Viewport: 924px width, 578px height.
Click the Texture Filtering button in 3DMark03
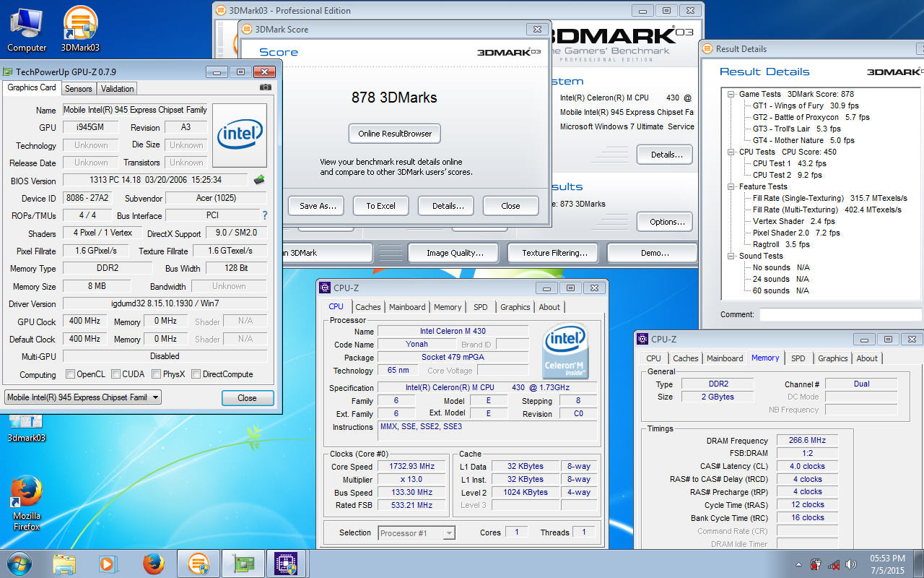coord(554,253)
